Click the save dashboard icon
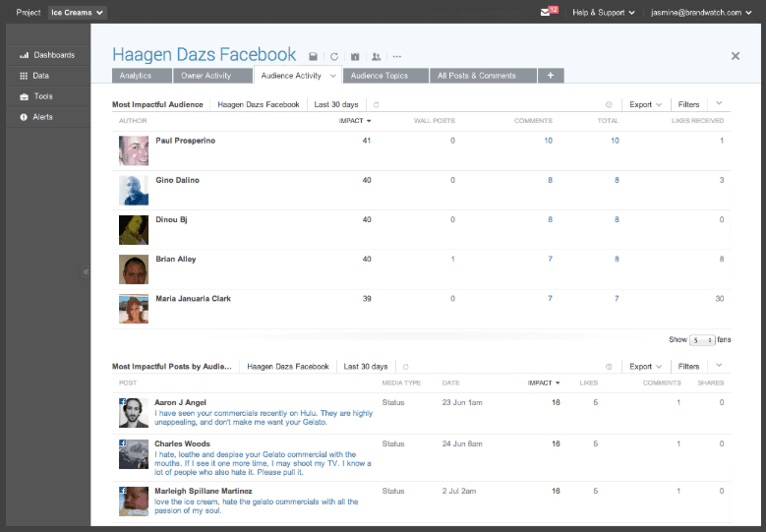Screen dimensions: 766x532 [x=313, y=57]
